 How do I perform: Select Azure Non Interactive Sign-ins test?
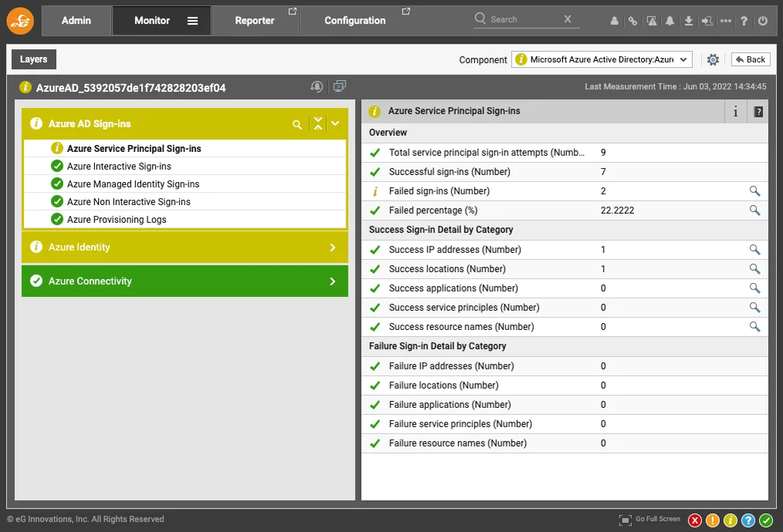(185, 202)
